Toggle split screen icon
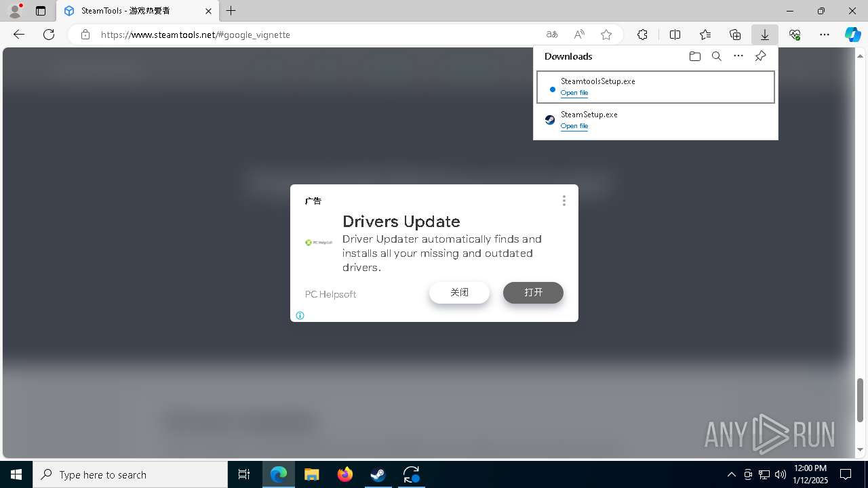The width and height of the screenshot is (868, 488). pyautogui.click(x=675, y=35)
